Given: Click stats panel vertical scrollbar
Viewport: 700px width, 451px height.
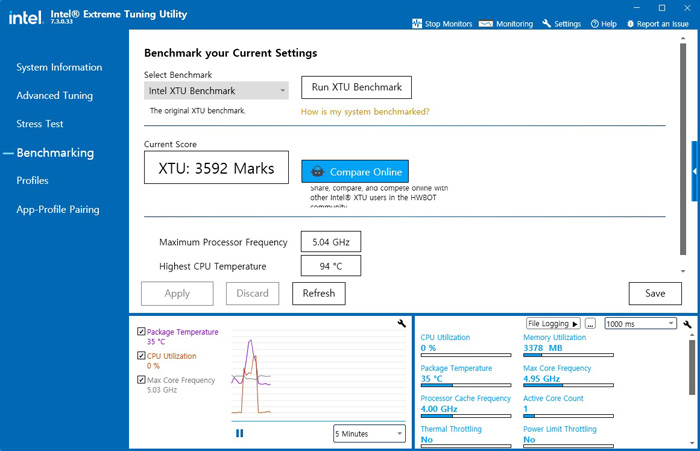Looking at the screenshot, I should (x=692, y=367).
